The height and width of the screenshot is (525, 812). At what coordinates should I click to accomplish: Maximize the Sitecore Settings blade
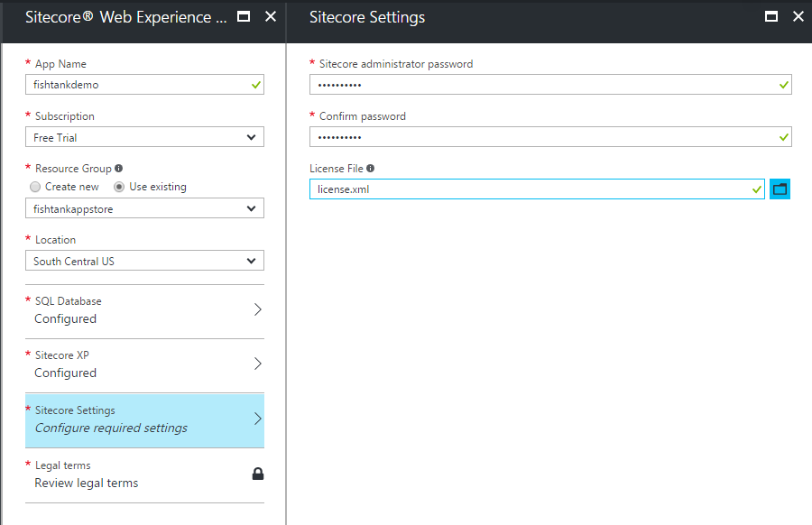(x=771, y=16)
